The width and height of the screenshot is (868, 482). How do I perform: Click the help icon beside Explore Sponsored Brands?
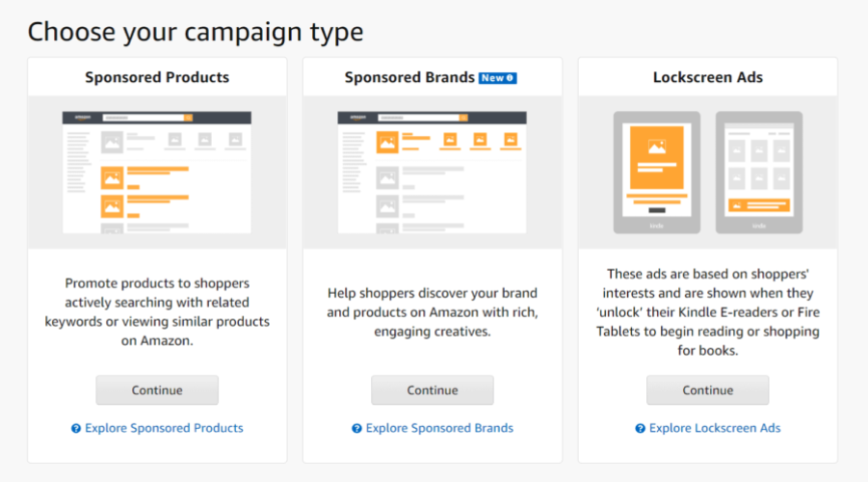click(356, 428)
